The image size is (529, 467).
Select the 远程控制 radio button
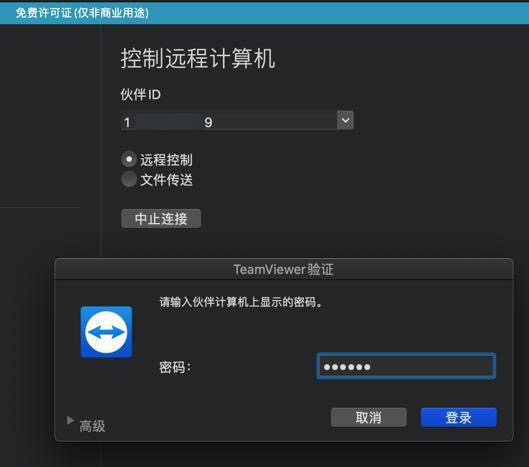coord(129,160)
